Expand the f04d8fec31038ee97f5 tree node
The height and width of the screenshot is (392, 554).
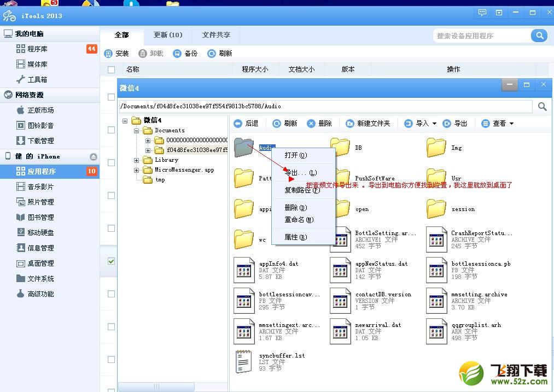point(148,150)
